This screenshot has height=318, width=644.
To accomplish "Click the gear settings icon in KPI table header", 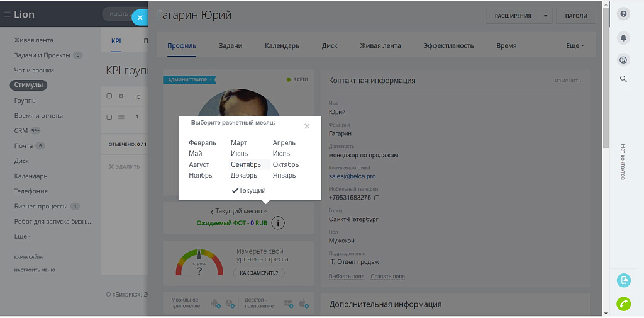I will pos(121,96).
